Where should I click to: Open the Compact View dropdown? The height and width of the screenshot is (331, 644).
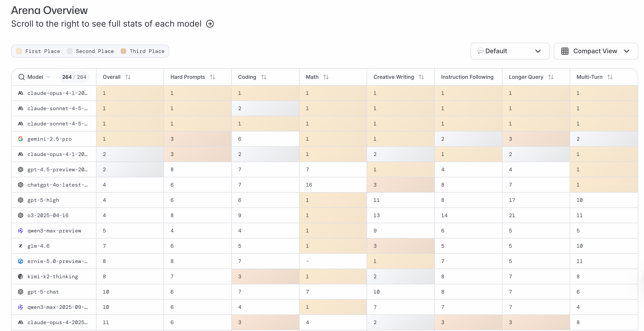click(x=595, y=51)
